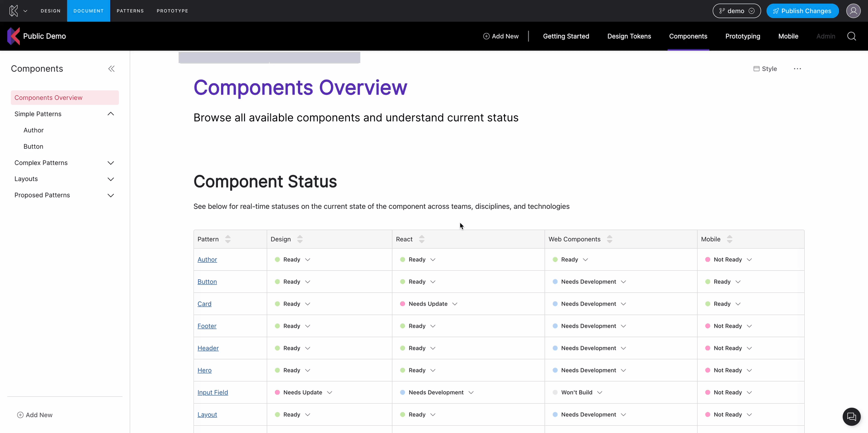Open the demo branch dropdown
The width and height of the screenshot is (868, 433).
(736, 11)
